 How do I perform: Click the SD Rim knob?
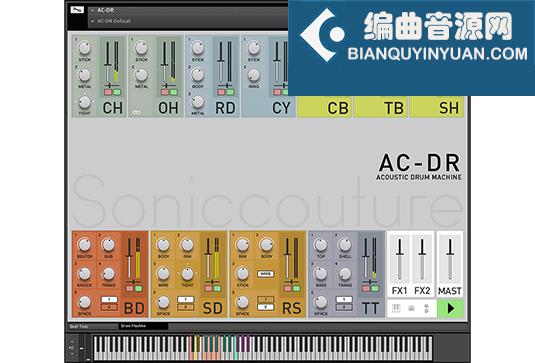pos(187,245)
